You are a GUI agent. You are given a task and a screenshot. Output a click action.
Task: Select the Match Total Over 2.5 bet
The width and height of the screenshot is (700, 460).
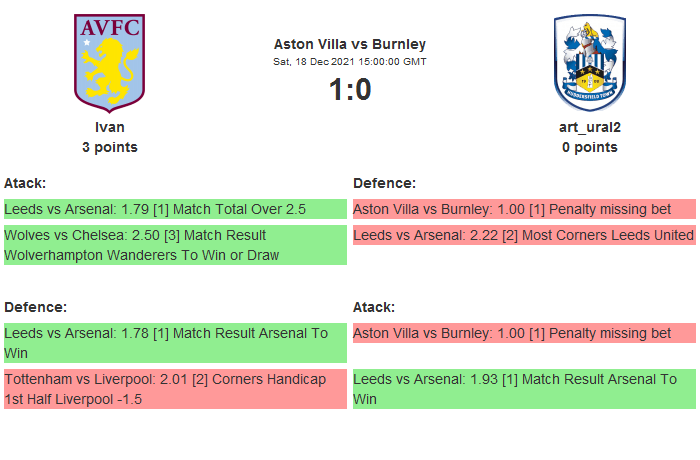[175, 209]
